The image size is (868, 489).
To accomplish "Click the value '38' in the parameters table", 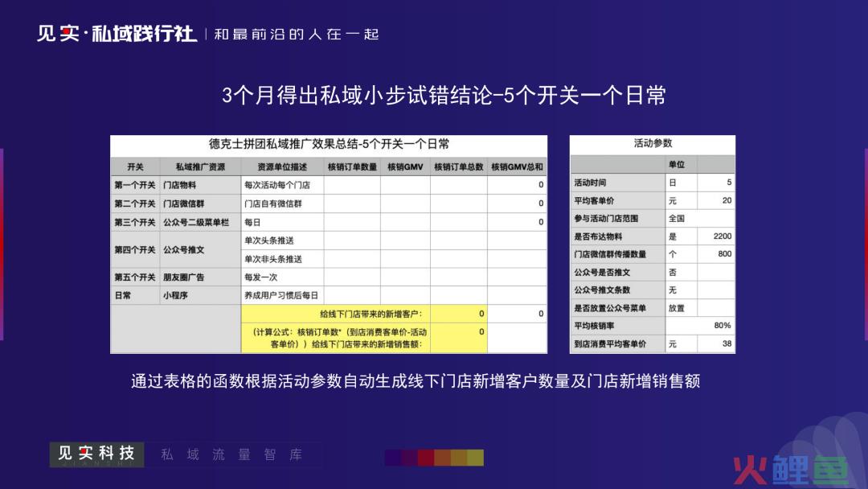I will [x=716, y=344].
